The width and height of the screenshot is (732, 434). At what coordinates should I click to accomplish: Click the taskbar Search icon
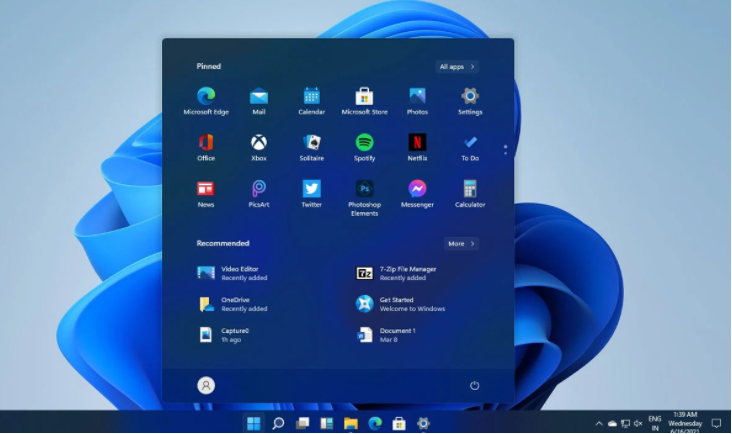[278, 423]
